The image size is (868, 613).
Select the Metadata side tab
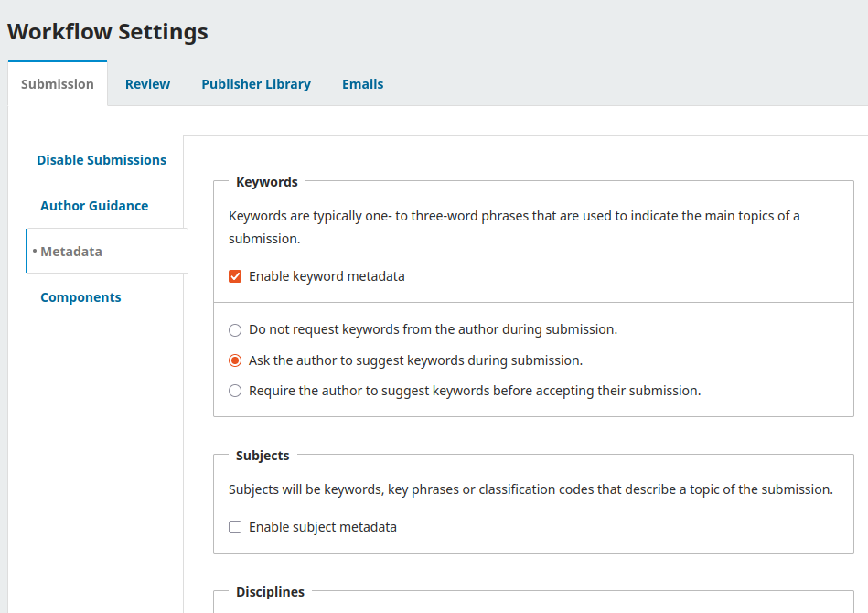[71, 252]
